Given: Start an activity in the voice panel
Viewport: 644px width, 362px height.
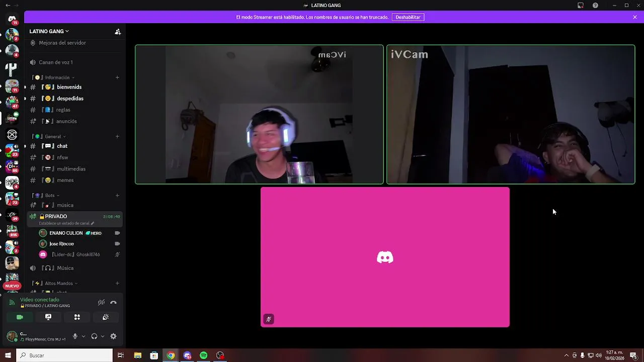Looking at the screenshot, I should coord(77,317).
